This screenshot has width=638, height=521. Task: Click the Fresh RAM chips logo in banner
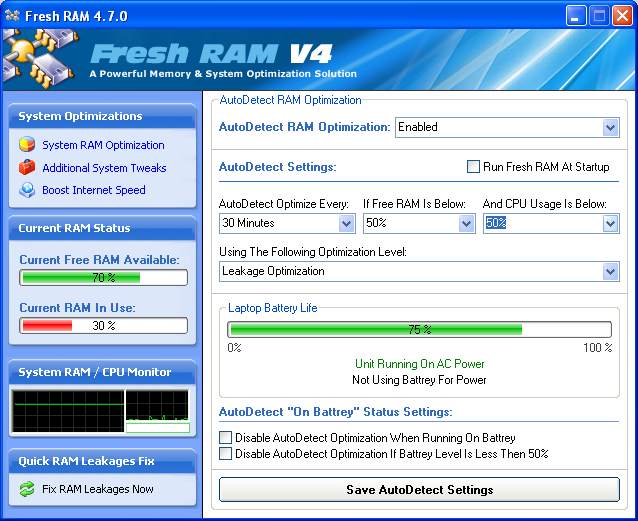(x=40, y=59)
